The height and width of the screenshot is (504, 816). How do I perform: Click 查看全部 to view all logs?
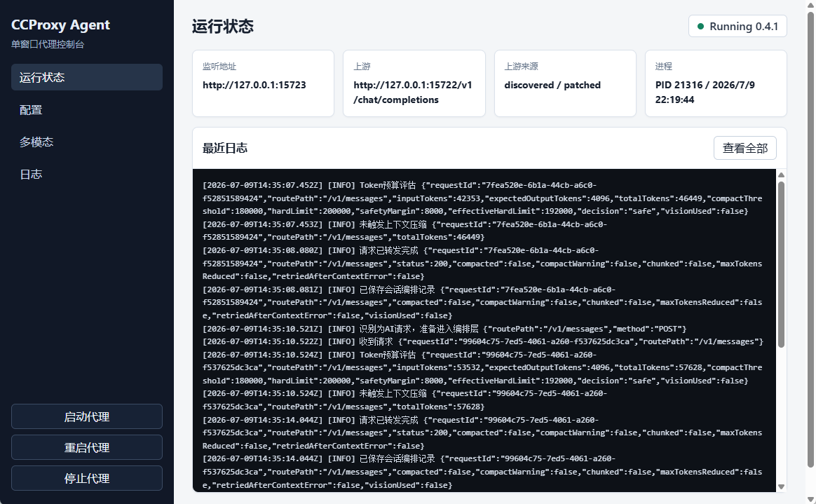(744, 148)
